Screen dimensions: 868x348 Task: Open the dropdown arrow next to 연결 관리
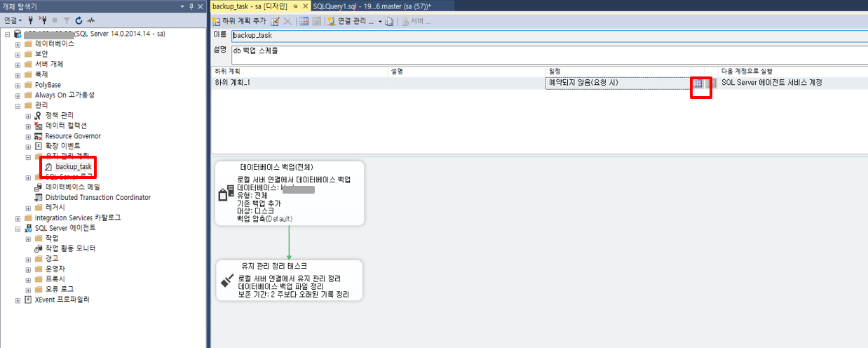[x=381, y=21]
